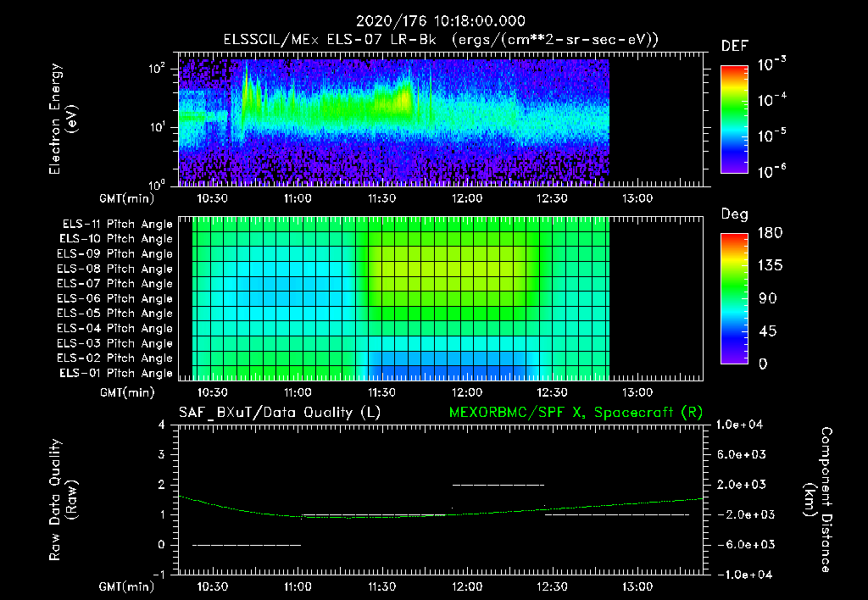Viewport: 868px width, 600px height.
Task: Click the Deg pitch angle color bar
Action: click(x=735, y=298)
